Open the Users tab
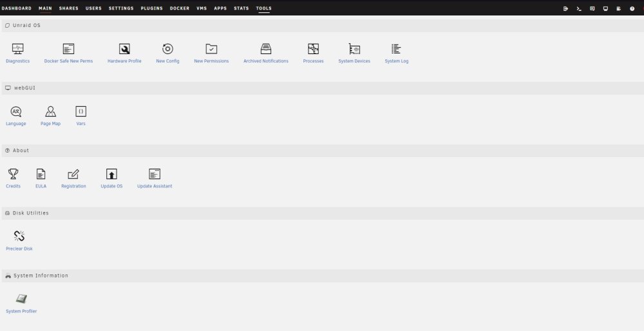This screenshot has width=644, height=331. click(x=93, y=8)
